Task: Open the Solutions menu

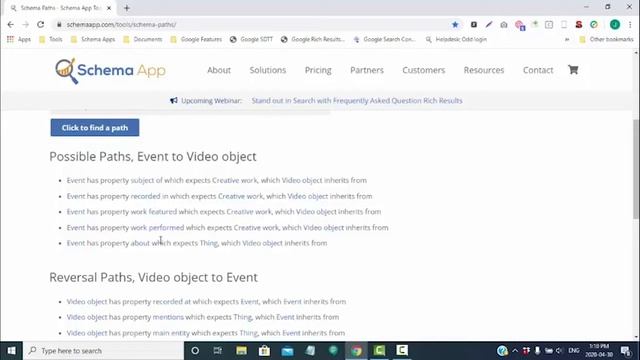Action: (268, 70)
